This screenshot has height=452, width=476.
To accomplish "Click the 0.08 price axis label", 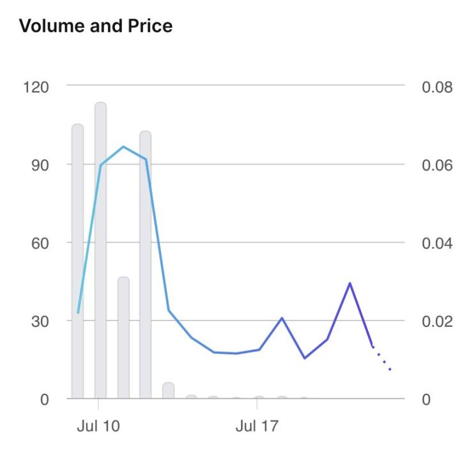I will click(x=437, y=87).
